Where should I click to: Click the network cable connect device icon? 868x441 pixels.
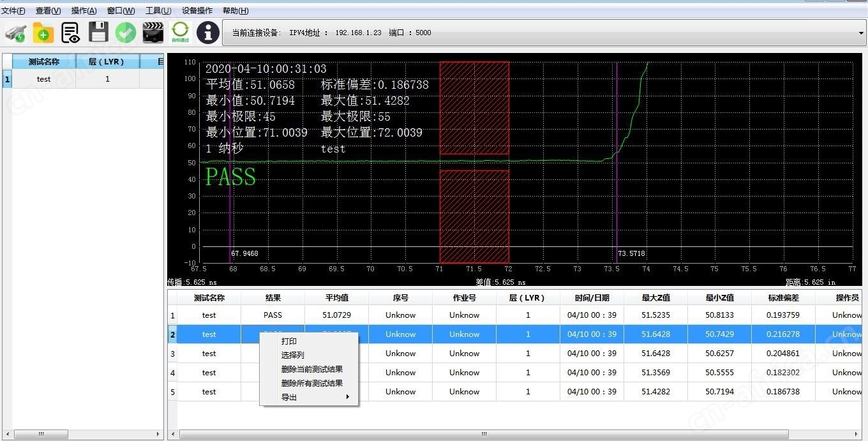15,32
